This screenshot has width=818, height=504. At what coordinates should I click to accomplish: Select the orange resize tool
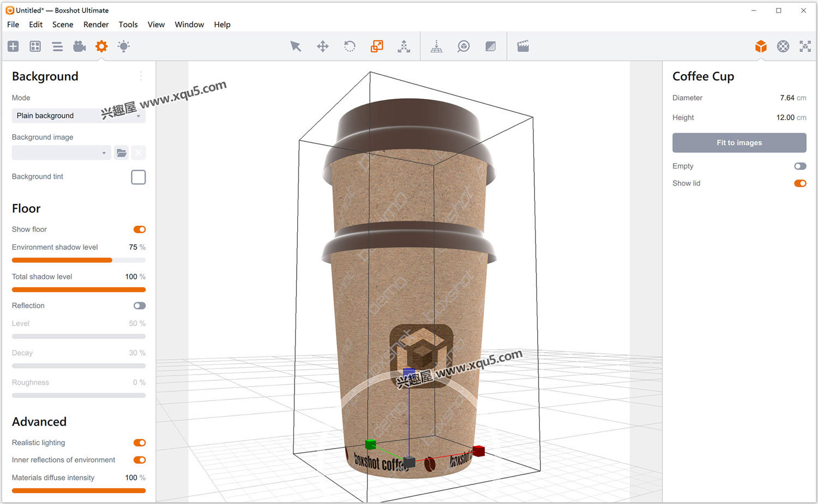pos(377,46)
